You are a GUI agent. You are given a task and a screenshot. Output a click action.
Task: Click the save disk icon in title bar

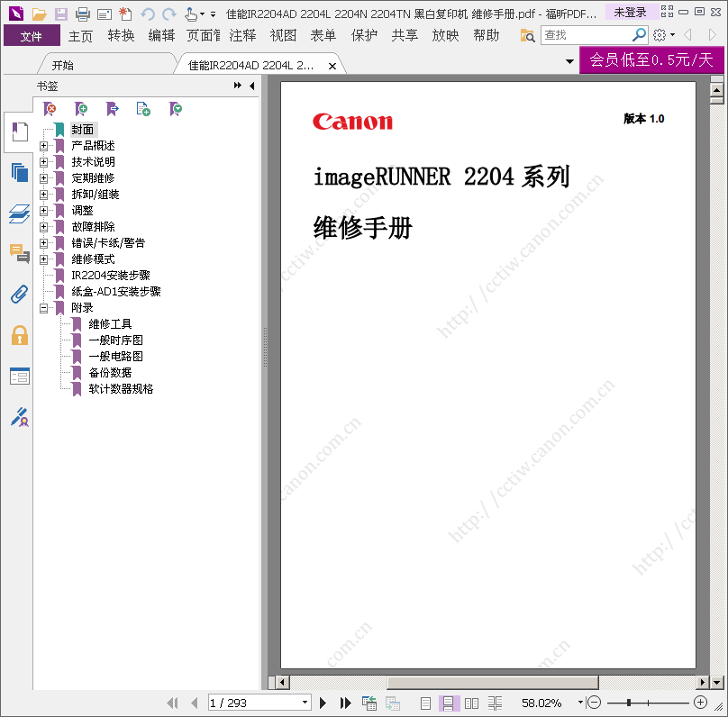61,14
